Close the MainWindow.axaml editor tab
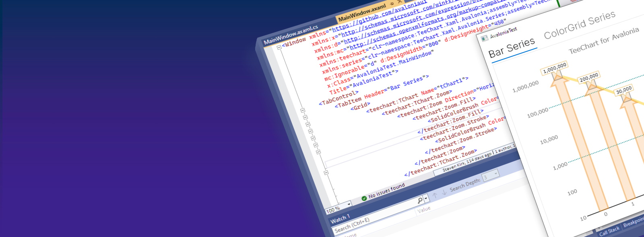The image size is (644, 237). coord(399,2)
